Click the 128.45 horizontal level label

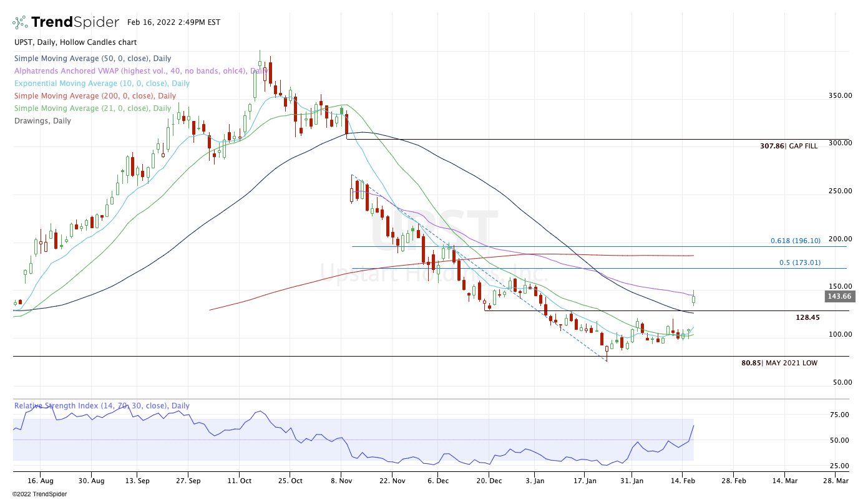pos(807,317)
